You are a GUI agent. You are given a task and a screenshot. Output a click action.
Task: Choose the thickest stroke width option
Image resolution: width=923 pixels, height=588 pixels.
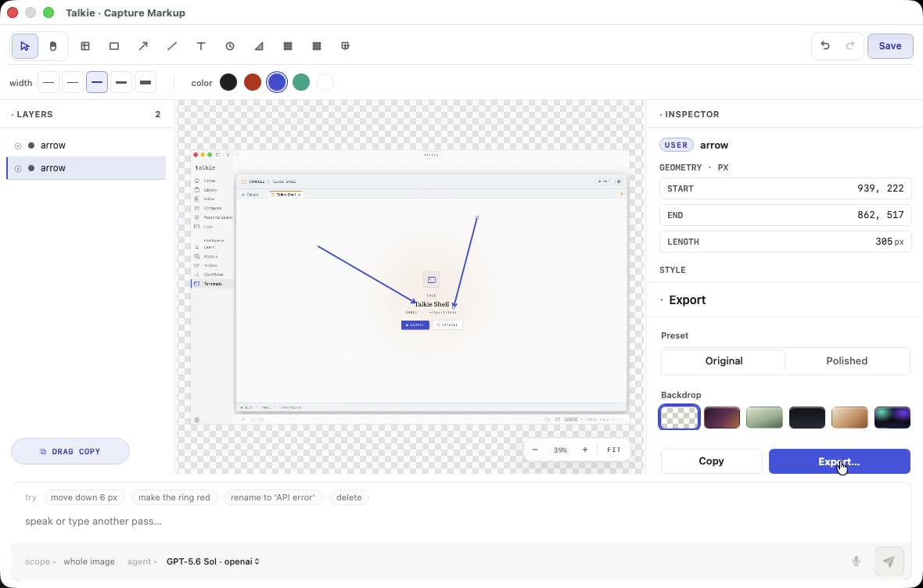click(145, 82)
